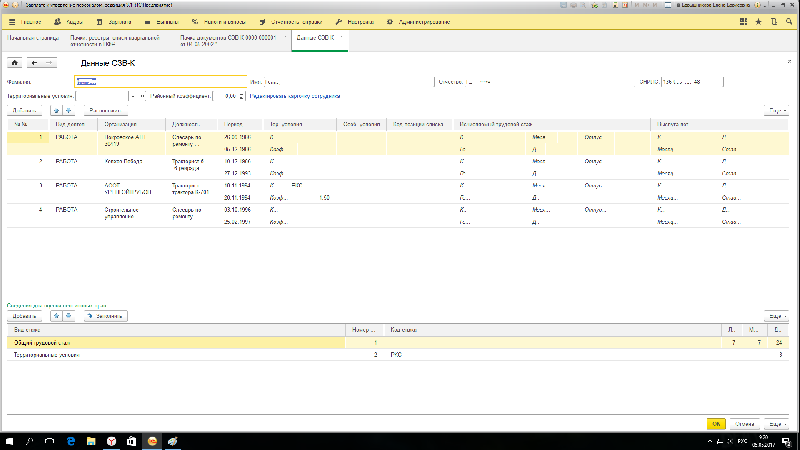
Task: Open Yandex Browser from taskbar
Action: tap(111, 441)
